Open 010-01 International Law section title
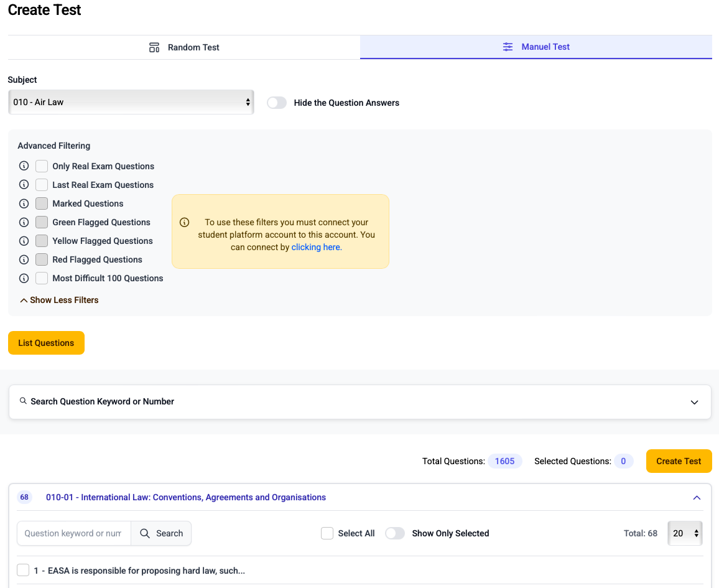719x588 pixels. pyautogui.click(x=186, y=497)
